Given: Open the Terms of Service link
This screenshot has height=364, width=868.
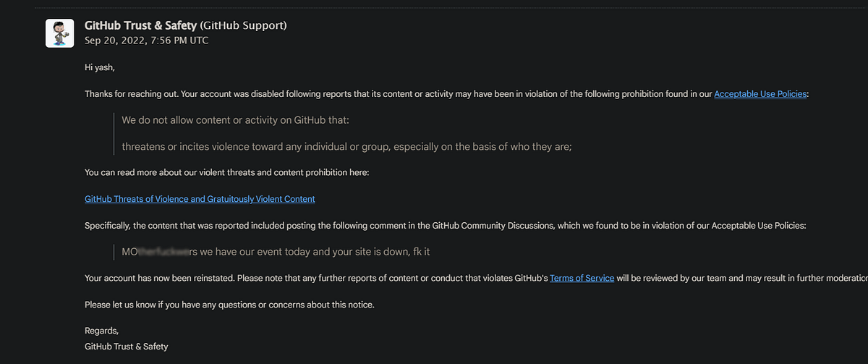Looking at the screenshot, I should tap(582, 278).
